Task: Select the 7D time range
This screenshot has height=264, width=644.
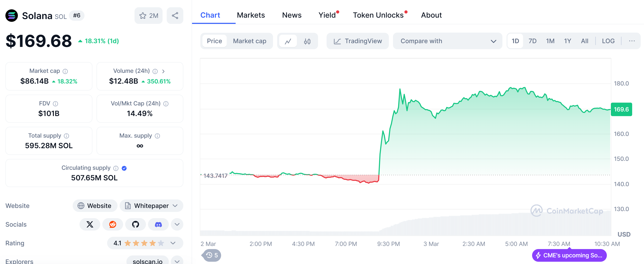Action: point(532,41)
